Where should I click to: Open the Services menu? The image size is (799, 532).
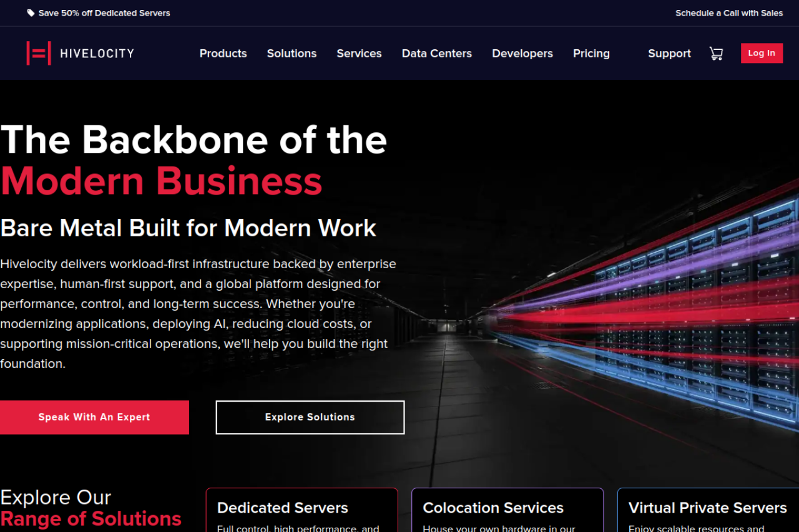coord(359,54)
